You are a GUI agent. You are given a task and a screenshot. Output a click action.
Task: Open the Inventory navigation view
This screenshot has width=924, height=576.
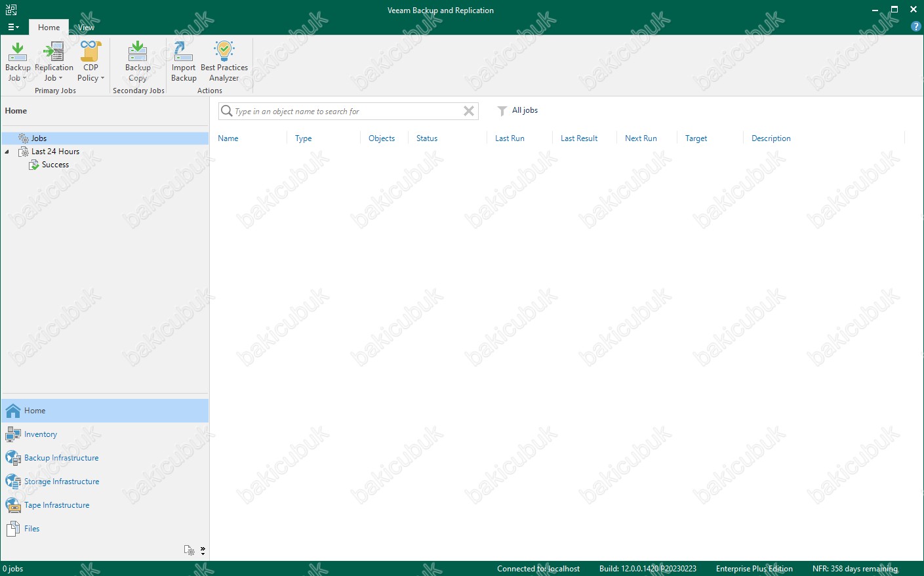105,434
